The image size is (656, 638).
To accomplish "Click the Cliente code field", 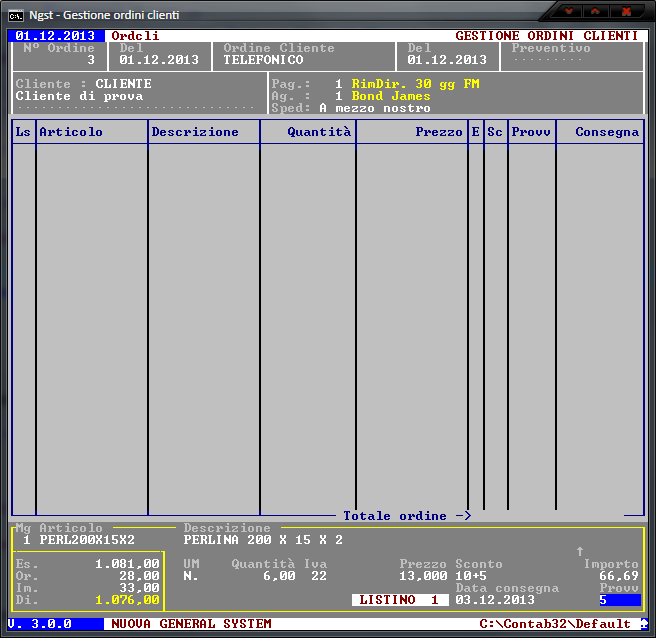I will [123, 84].
